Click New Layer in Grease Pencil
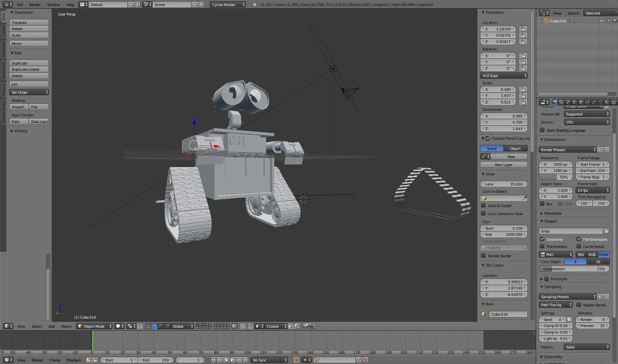The height and width of the screenshot is (364, 618). click(x=504, y=165)
